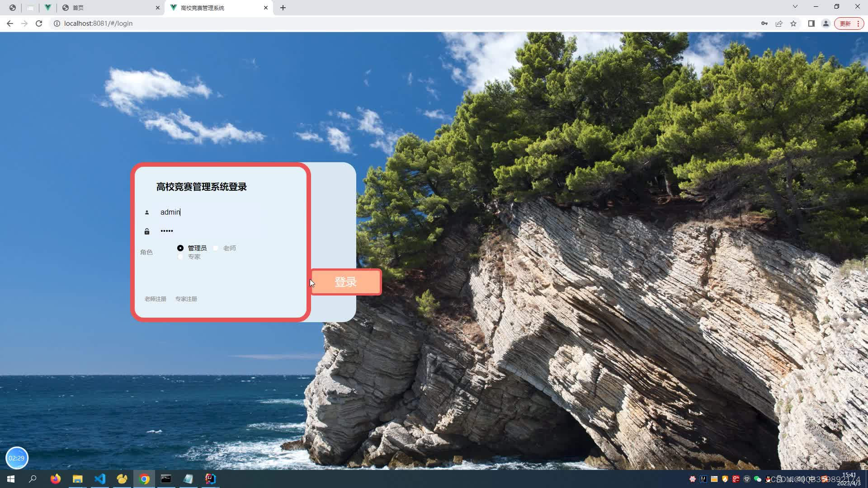This screenshot has height=488, width=868.
Task: Open Windows taskbar search
Action: tap(33, 479)
